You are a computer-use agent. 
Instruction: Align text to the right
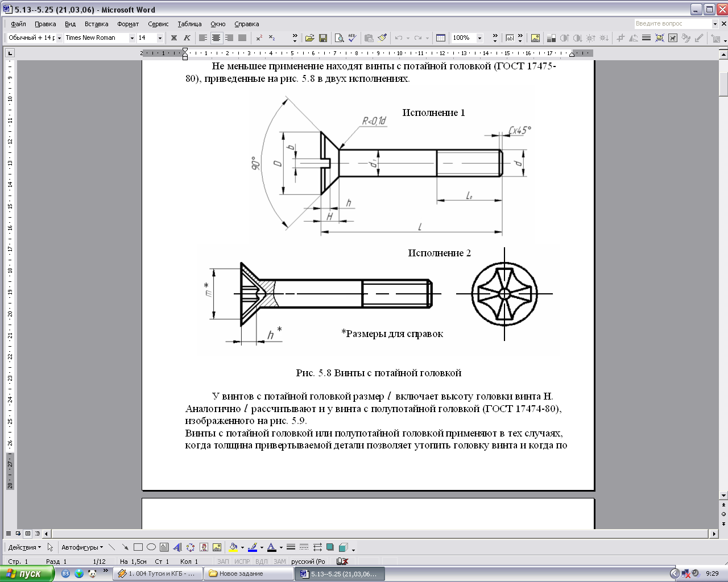pyautogui.click(x=229, y=38)
